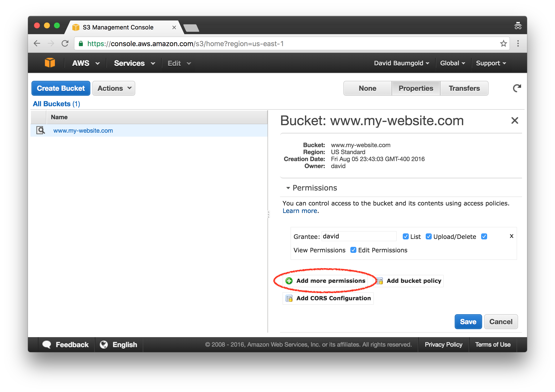555x392 pixels.
Task: Refresh the S3 bucket list with the circular arrow
Action: 517,88
